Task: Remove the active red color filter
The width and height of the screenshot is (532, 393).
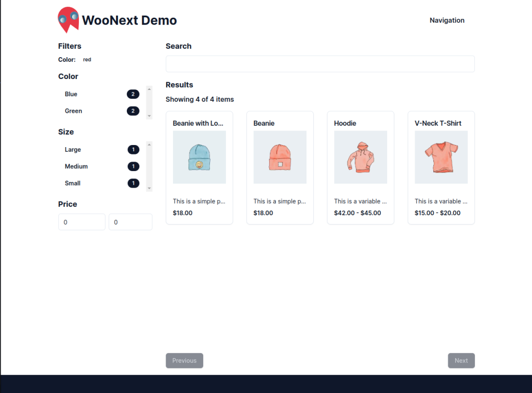Action: click(x=87, y=60)
